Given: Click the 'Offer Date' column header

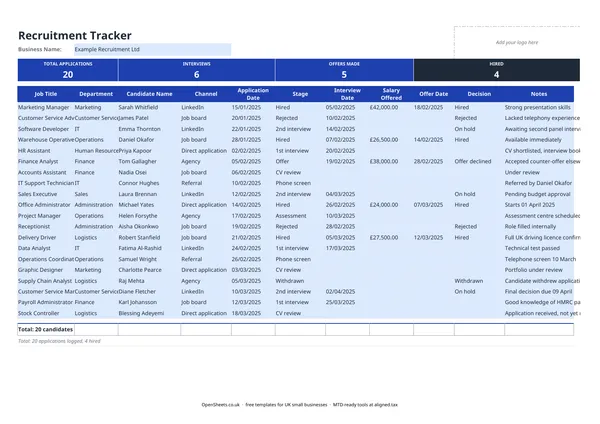Looking at the screenshot, I should [434, 94].
